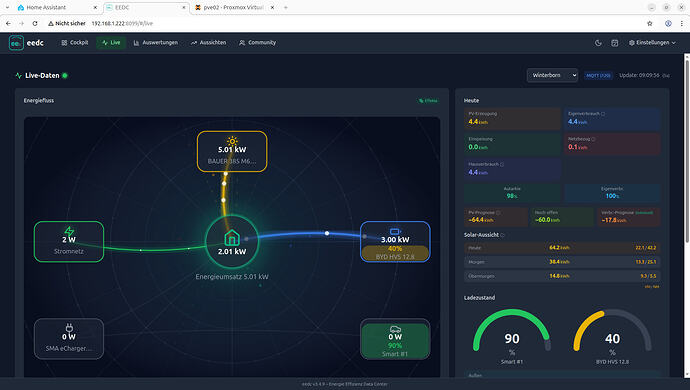Image resolution: width=690 pixels, height=390 pixels.
Task: Select the Smart #1 car icon
Action: point(395,329)
